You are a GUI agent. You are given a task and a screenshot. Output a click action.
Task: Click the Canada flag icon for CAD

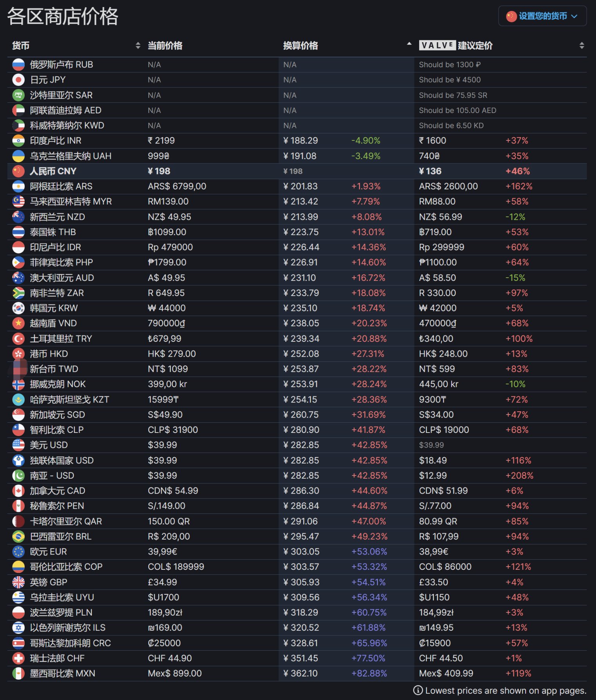[x=18, y=491]
